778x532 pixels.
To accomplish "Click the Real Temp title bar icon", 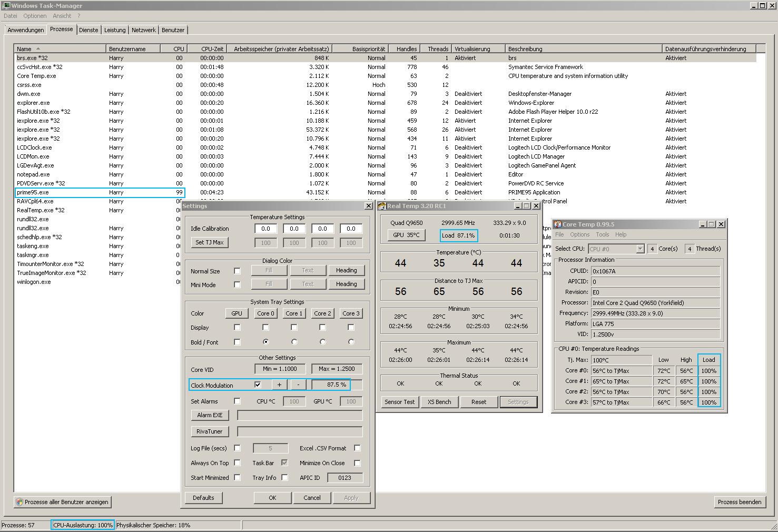I will coord(382,206).
